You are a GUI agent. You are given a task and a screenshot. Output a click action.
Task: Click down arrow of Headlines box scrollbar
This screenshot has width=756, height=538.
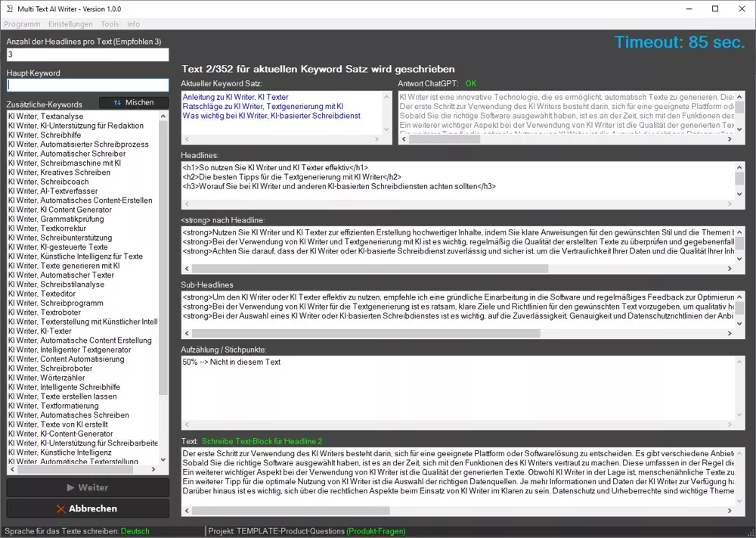(x=739, y=194)
